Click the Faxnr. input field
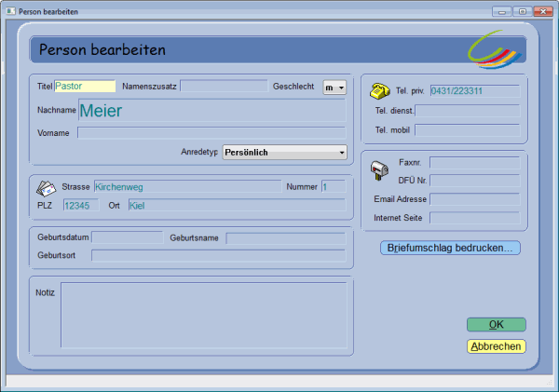This screenshot has height=392, width=559. [475, 163]
